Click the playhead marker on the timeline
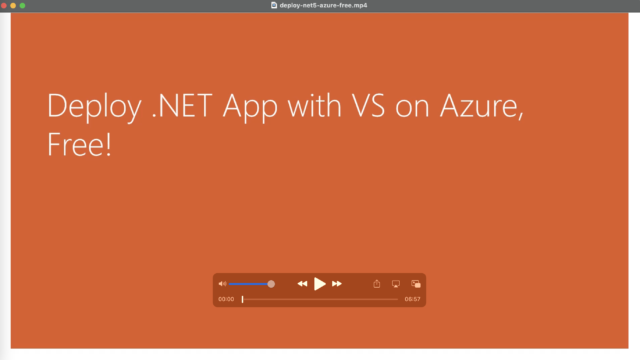The width and height of the screenshot is (640, 360). point(242,299)
